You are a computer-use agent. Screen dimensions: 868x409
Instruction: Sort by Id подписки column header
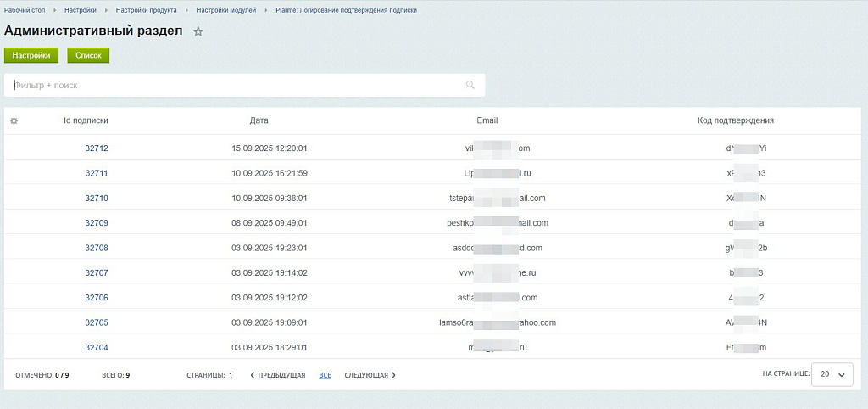click(86, 120)
